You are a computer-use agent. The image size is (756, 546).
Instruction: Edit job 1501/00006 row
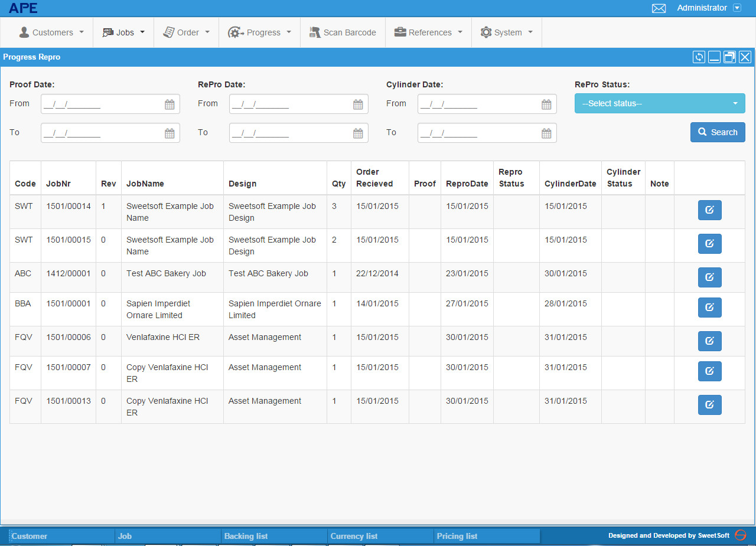709,341
